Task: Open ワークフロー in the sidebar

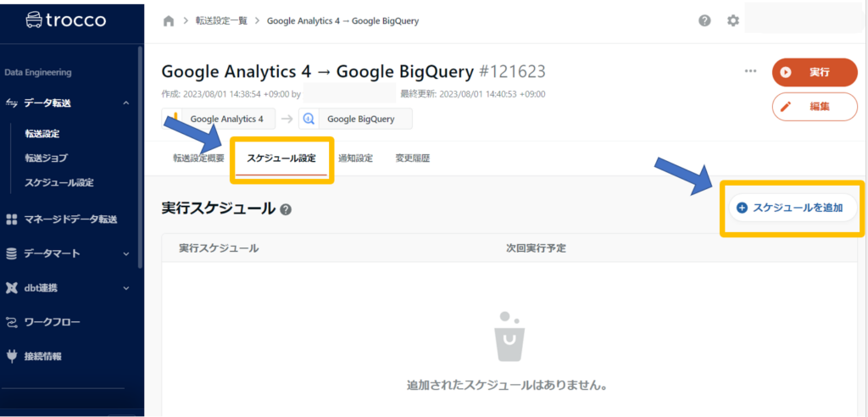Action: (x=53, y=322)
